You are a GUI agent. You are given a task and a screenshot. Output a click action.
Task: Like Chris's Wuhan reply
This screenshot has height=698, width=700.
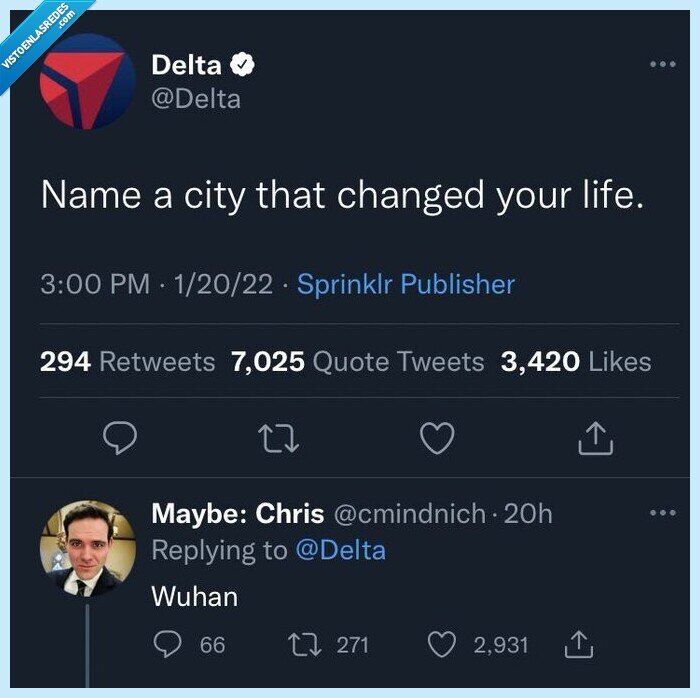tap(441, 645)
